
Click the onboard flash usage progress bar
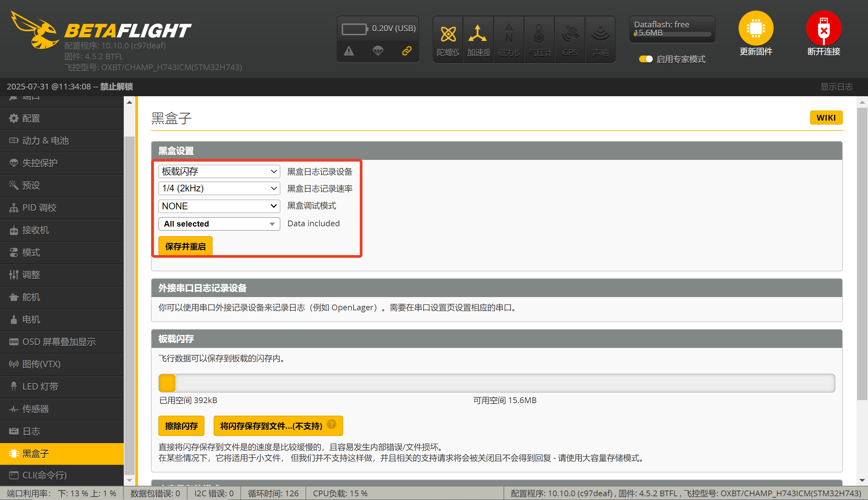[x=496, y=383]
